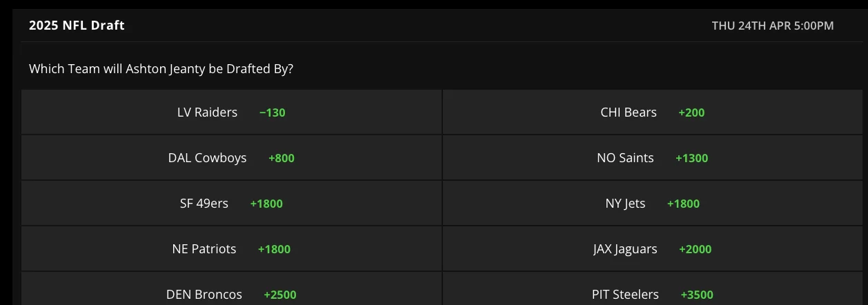Screen dimensions: 868x305
Task: Pick the NY Jets betting cell
Action: tap(652, 204)
